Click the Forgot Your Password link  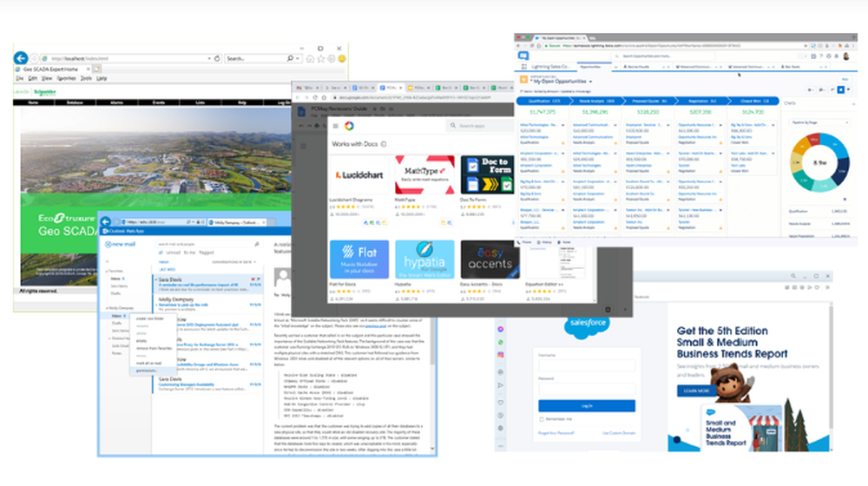556,433
